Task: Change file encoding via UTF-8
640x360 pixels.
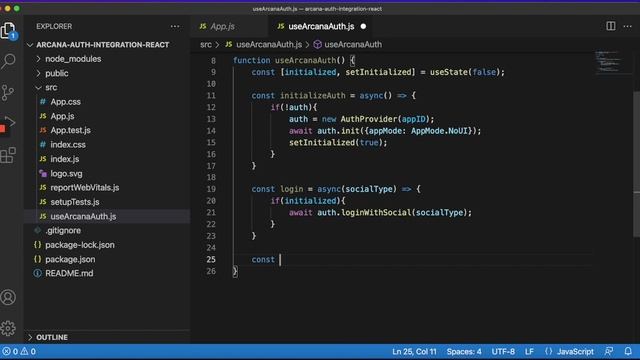Action: [x=503, y=351]
